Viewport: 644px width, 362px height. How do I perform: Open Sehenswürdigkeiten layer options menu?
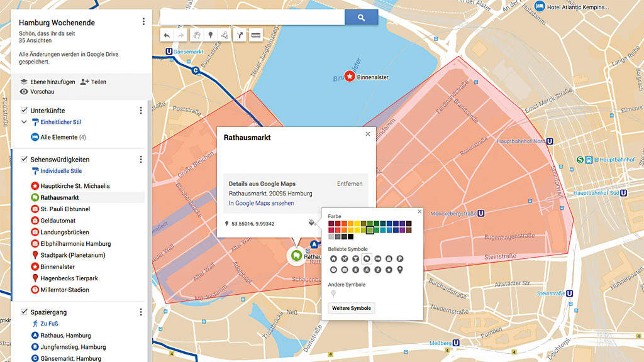point(141,160)
